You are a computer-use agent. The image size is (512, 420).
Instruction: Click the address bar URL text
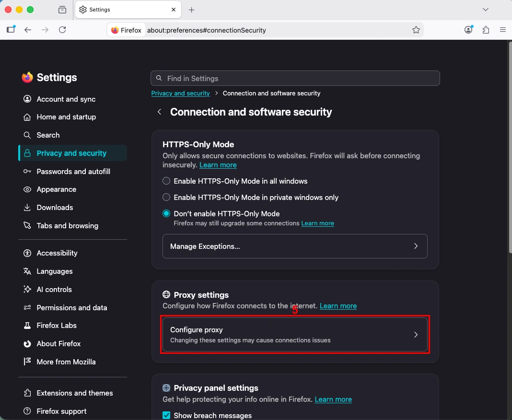point(206,30)
